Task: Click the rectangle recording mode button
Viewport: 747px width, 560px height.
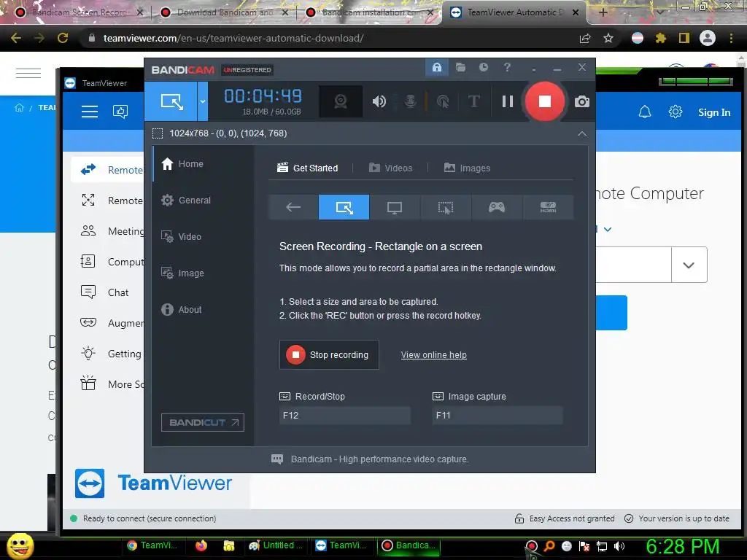Action: [171, 101]
